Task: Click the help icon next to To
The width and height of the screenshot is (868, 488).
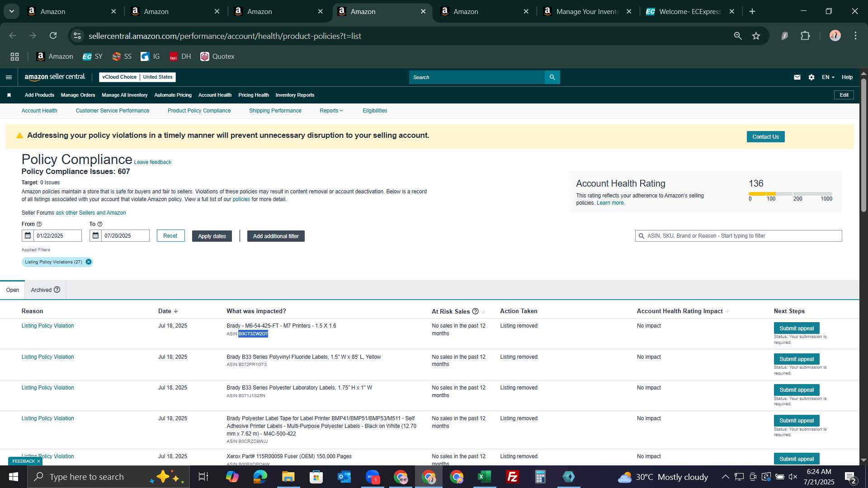Action: pos(100,224)
